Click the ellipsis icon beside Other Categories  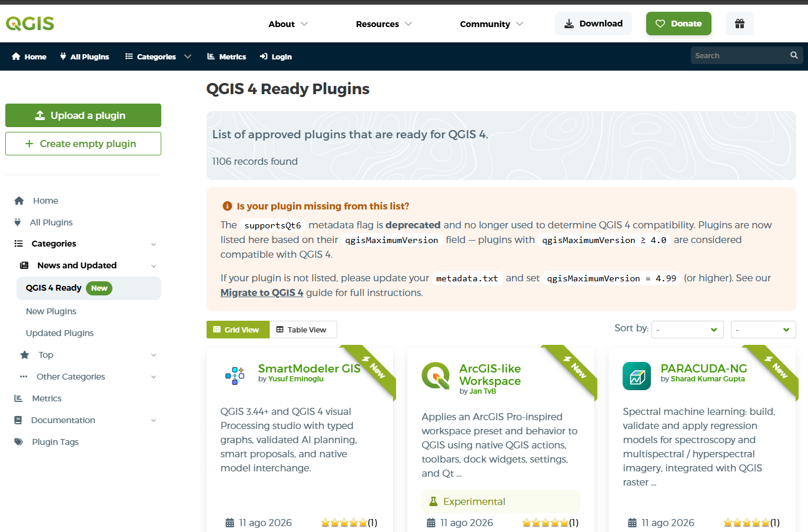24,377
